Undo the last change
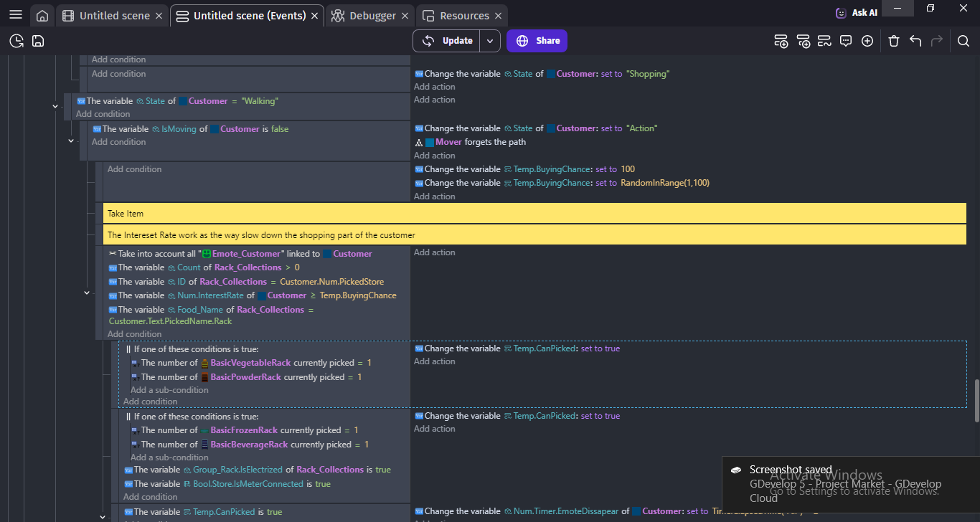The width and height of the screenshot is (980, 522). tap(915, 41)
